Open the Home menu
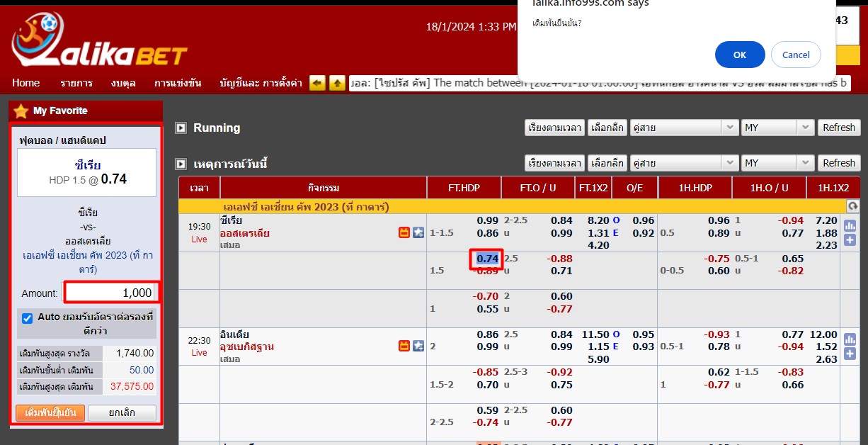Screen dimensions: 868x445 click(x=25, y=83)
